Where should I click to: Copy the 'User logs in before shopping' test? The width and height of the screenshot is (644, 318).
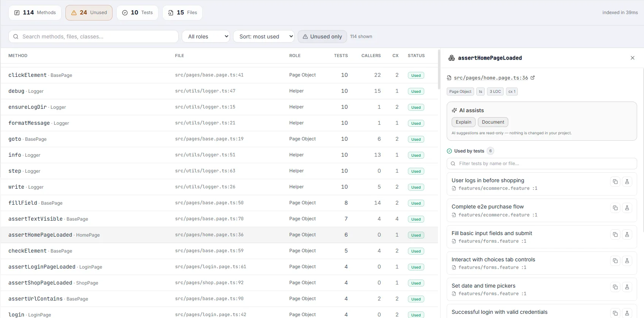coord(615,182)
